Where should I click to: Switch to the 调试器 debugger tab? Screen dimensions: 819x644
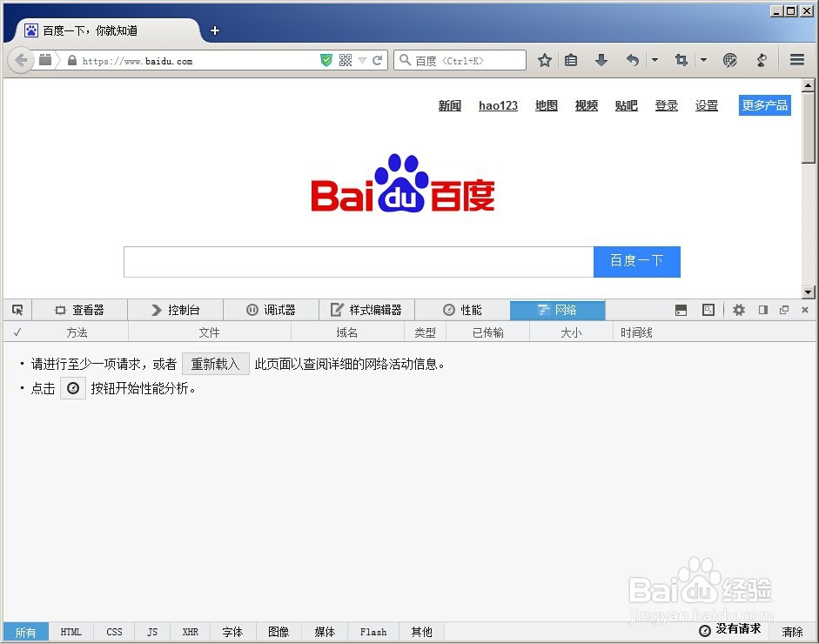point(271,310)
